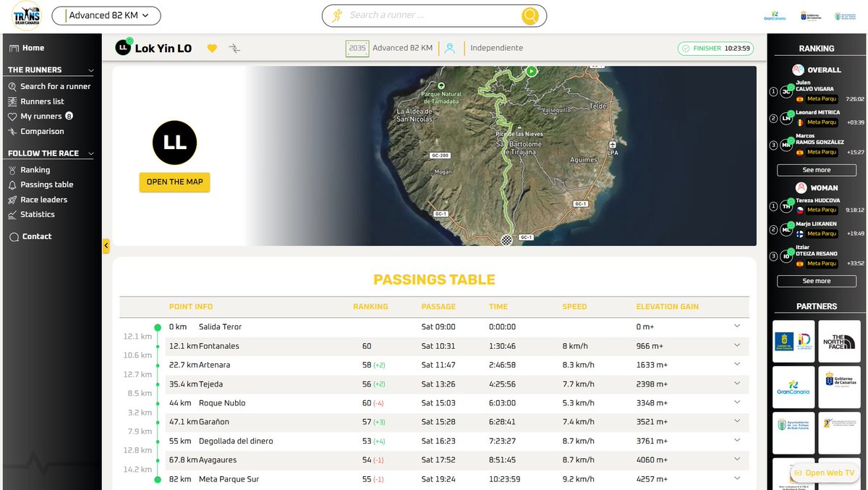Collapse the left sidebar with the yellow arrow
The height and width of the screenshot is (490, 868).
[106, 245]
